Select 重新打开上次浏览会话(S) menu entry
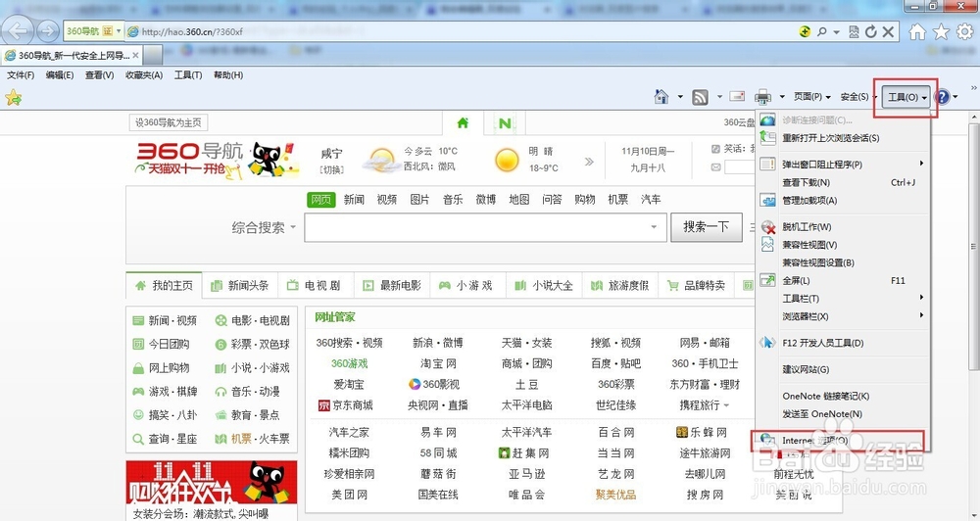Image resolution: width=980 pixels, height=521 pixels. (x=843, y=138)
